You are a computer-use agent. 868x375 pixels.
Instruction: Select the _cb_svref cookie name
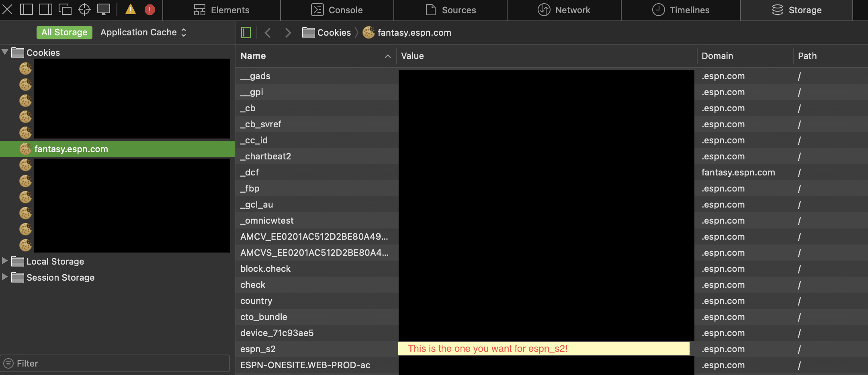coord(261,124)
